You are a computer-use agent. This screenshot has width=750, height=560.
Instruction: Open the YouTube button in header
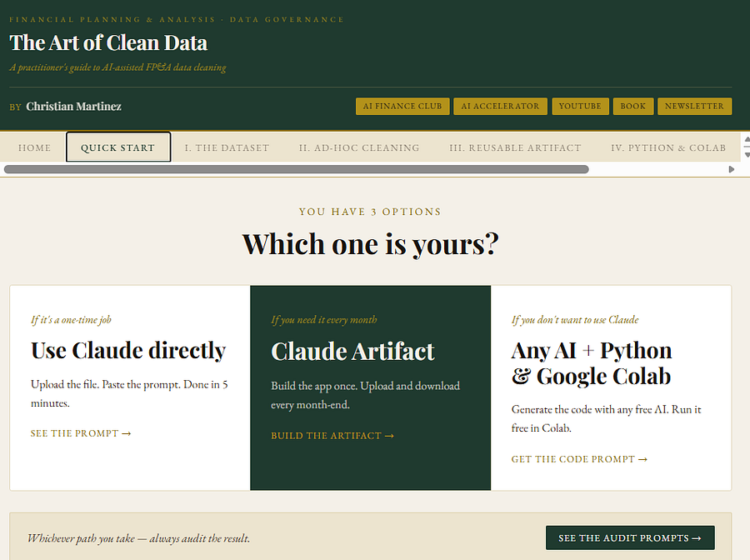580,106
